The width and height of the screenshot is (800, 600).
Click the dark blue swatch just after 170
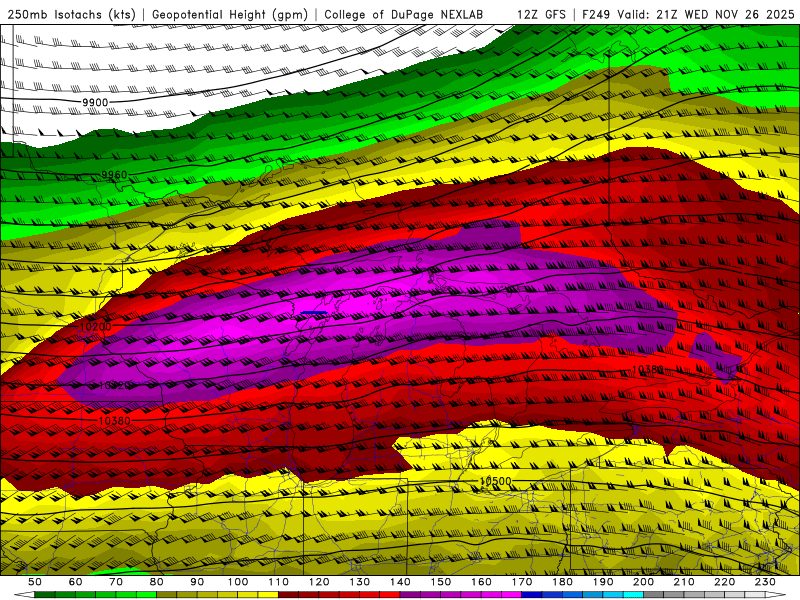(532, 595)
